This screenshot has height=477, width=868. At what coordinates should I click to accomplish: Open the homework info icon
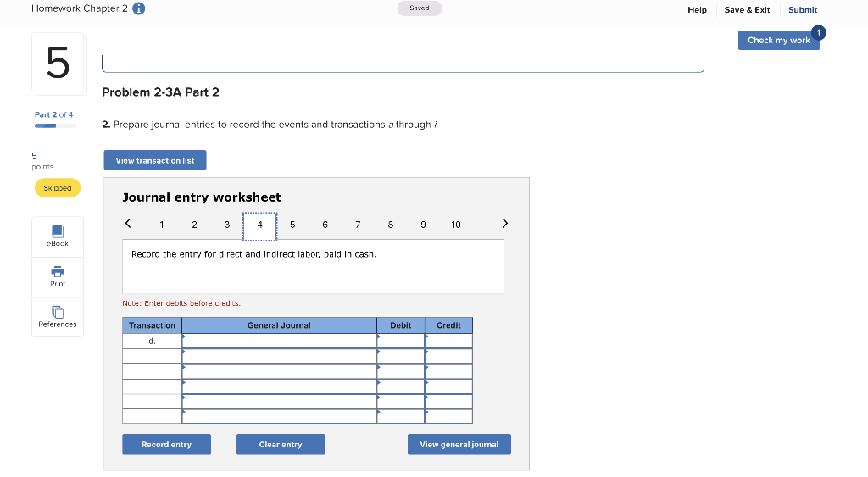[x=139, y=8]
